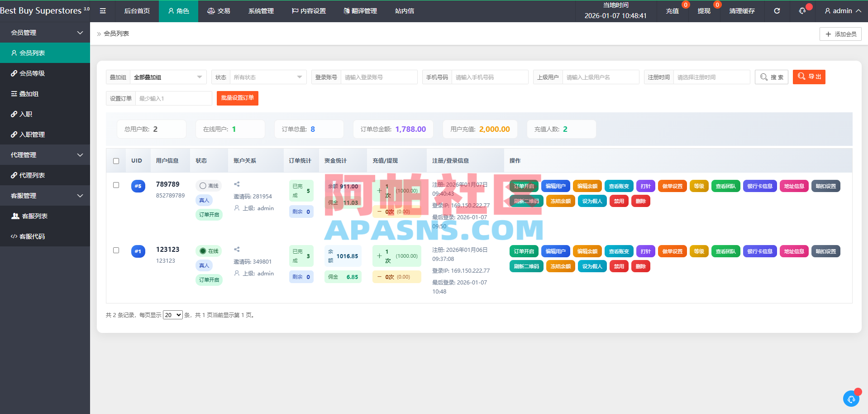Focus the 注册时间 date picker field
Viewport: 868px width, 414px height.
[711, 77]
